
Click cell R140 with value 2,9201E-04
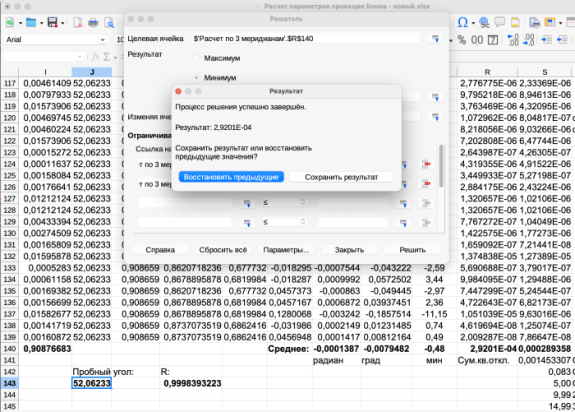click(487, 349)
